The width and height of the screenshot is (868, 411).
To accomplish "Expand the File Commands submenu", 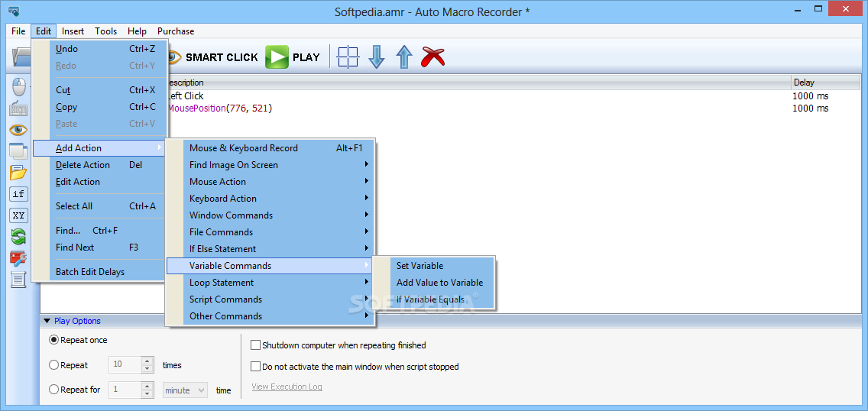I will (x=270, y=231).
